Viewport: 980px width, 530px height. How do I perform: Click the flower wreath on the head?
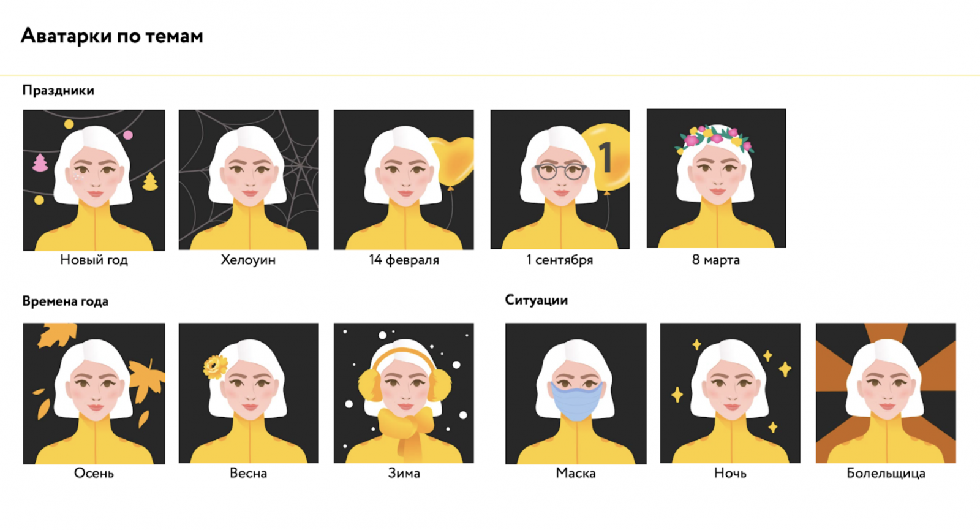click(x=714, y=139)
